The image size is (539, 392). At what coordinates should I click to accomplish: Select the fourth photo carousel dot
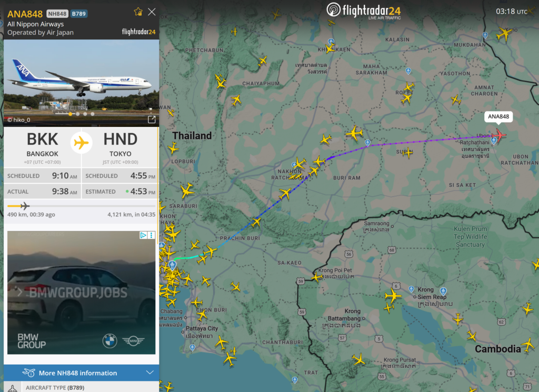(x=93, y=114)
